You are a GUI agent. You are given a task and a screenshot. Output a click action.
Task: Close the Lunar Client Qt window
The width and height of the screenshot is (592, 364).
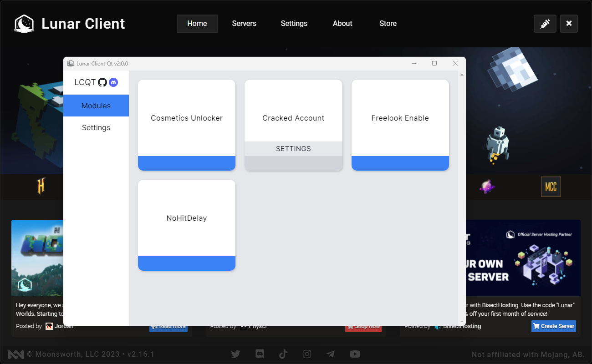coord(455,63)
